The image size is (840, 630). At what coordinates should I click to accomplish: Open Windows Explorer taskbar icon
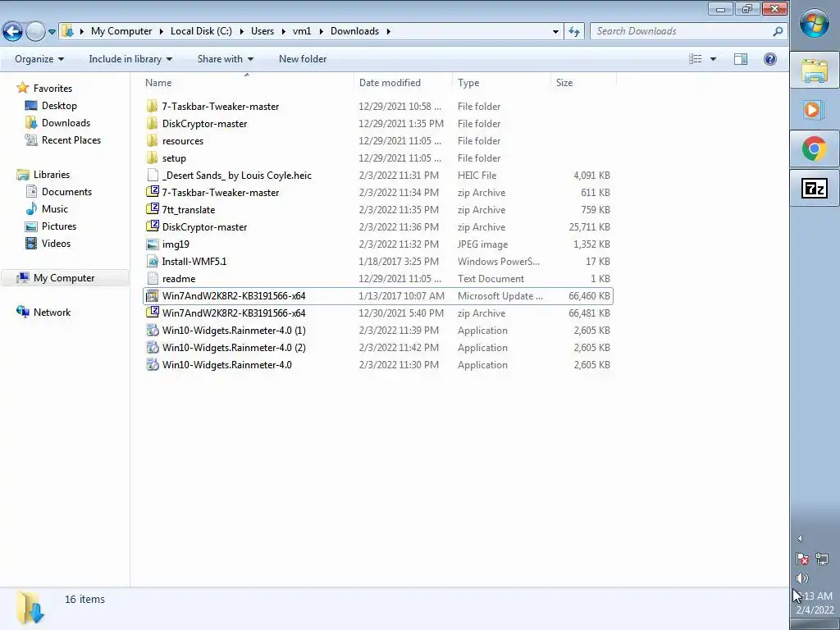click(815, 71)
